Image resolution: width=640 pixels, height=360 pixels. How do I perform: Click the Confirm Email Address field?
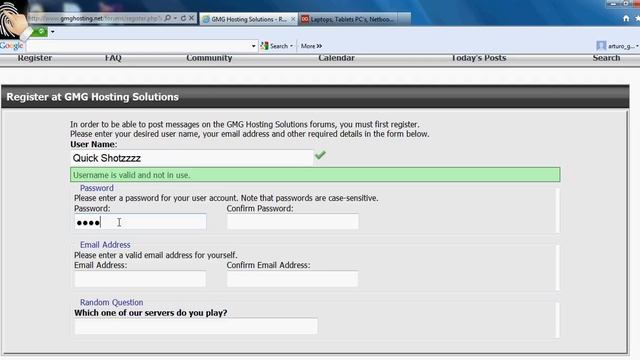coord(293,279)
